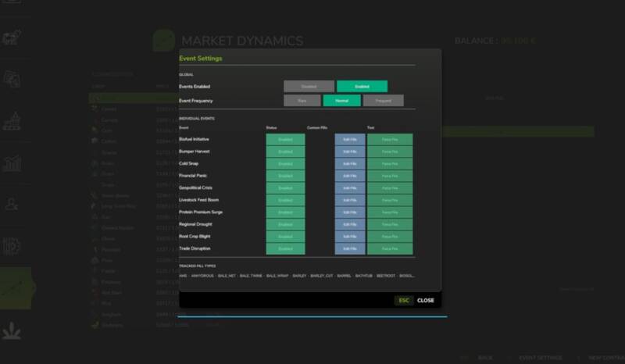
Task: Toggle Cold Snap event status
Action: tap(285, 164)
